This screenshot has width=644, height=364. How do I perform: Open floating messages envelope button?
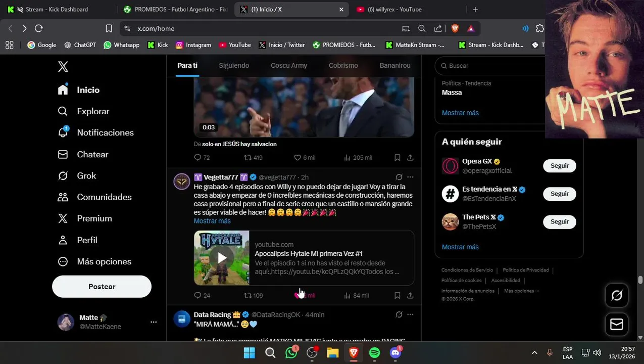(617, 324)
